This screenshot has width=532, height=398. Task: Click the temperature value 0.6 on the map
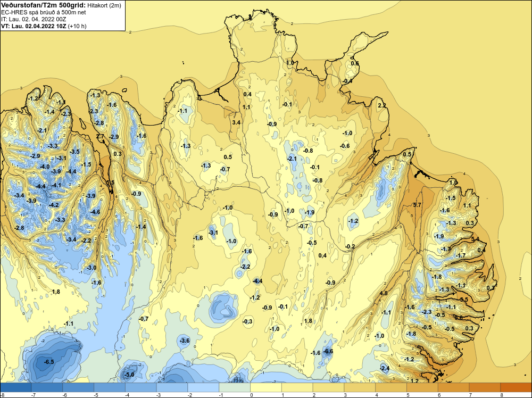(354, 63)
